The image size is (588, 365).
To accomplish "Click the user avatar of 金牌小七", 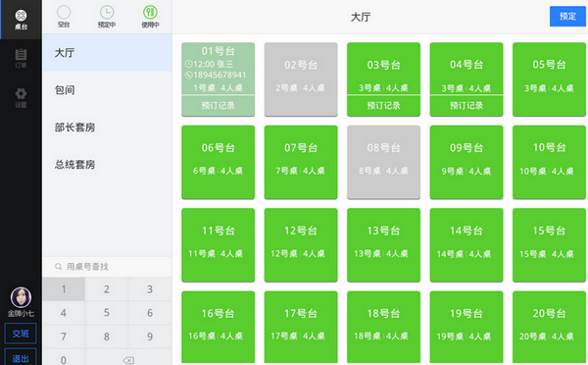I will tap(21, 297).
